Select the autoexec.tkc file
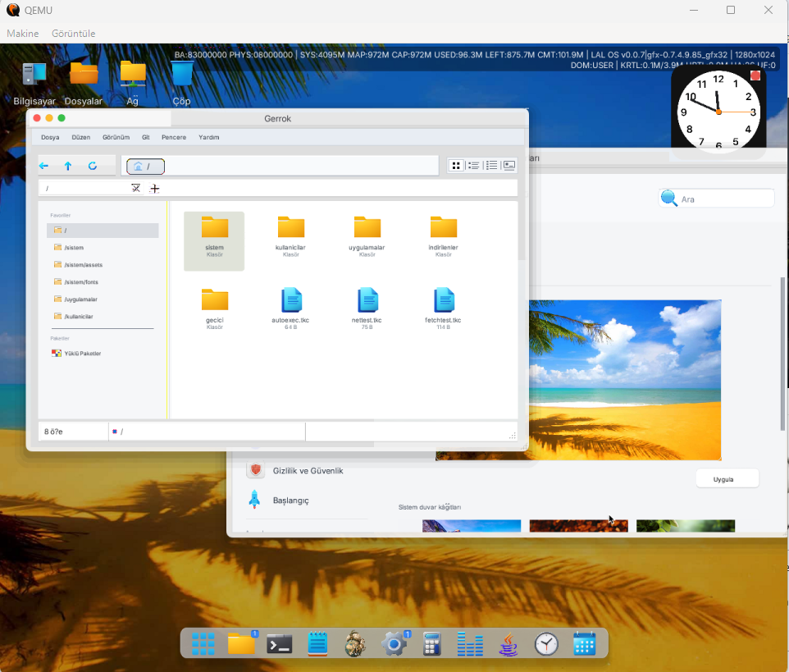This screenshot has height=672, width=789. coord(291,300)
